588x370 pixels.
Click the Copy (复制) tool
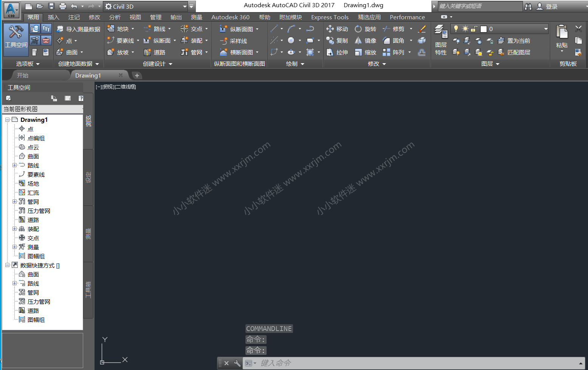pyautogui.click(x=337, y=40)
